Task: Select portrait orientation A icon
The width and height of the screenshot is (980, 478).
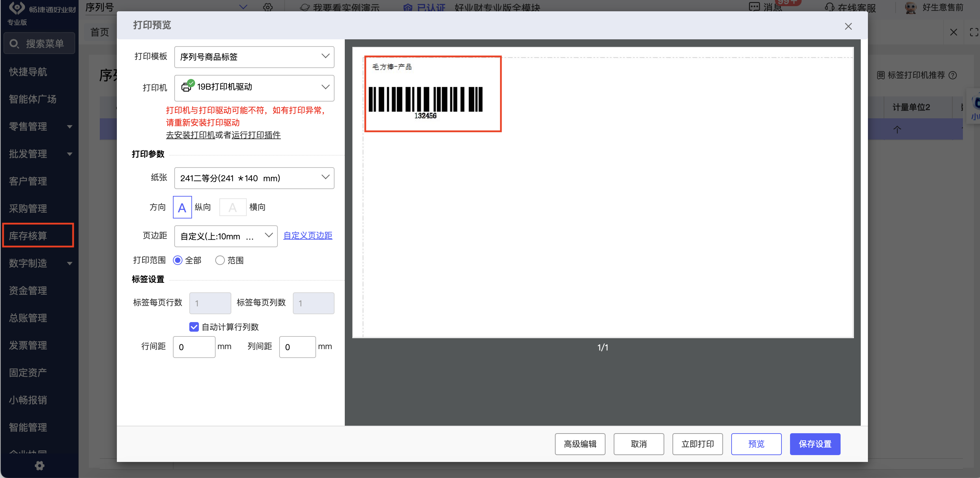Action: (x=182, y=208)
